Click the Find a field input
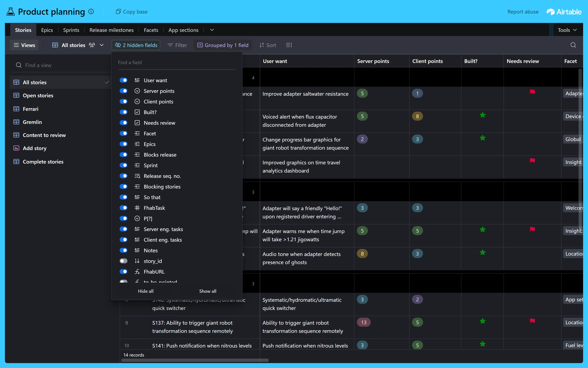The height and width of the screenshot is (368, 588). (177, 63)
